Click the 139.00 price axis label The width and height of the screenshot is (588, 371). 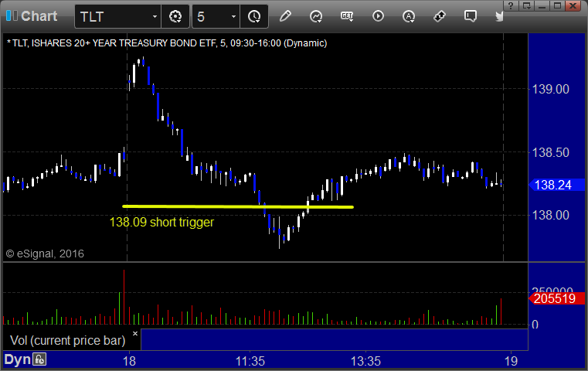(550, 90)
